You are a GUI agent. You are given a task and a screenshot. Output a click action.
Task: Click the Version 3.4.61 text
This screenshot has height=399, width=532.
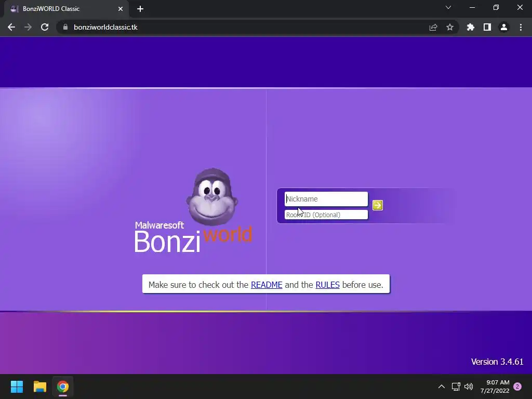(x=497, y=362)
